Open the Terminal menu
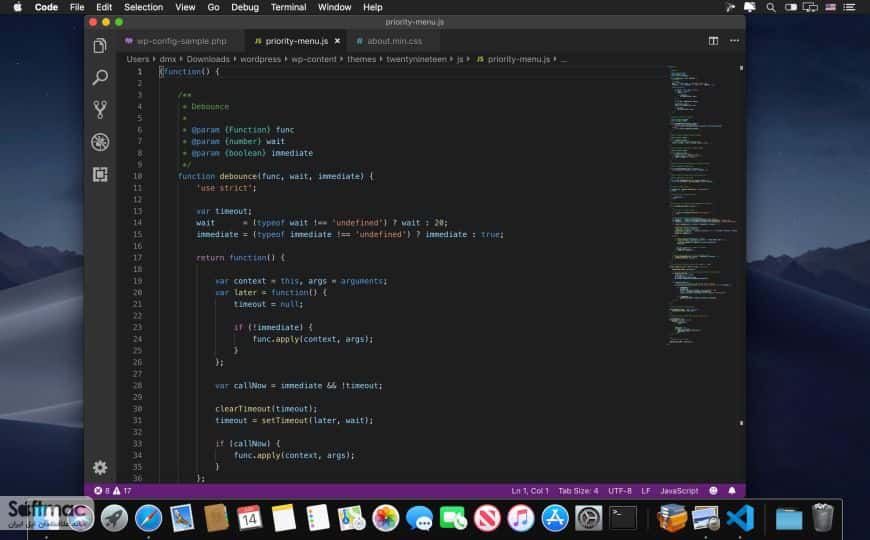Viewport: 870px width, 540px height. (289, 7)
